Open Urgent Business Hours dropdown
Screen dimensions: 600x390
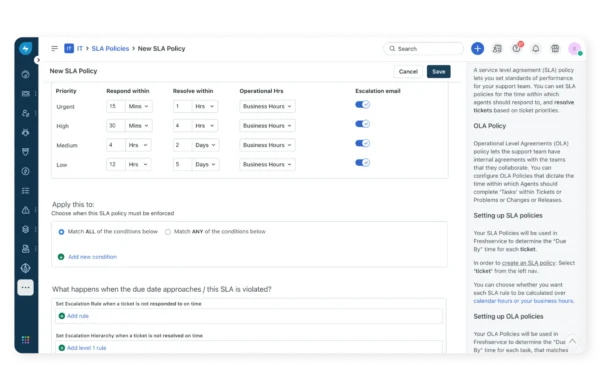267,106
